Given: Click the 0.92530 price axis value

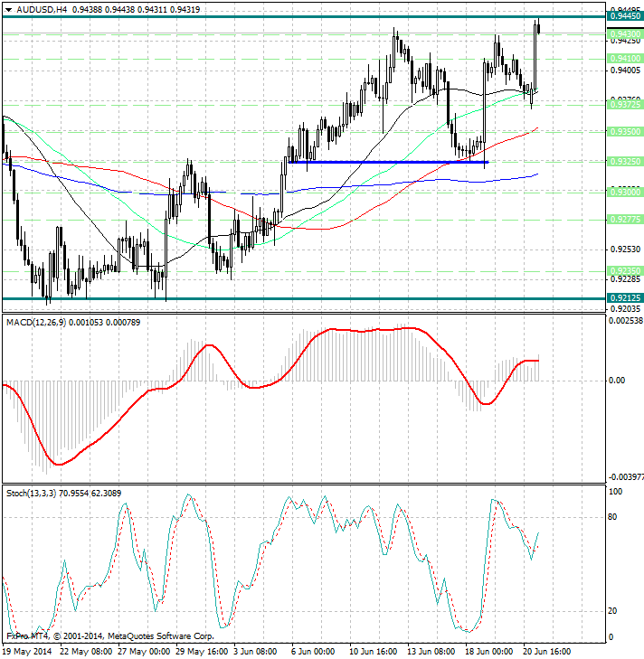Looking at the screenshot, I should pos(625,249).
